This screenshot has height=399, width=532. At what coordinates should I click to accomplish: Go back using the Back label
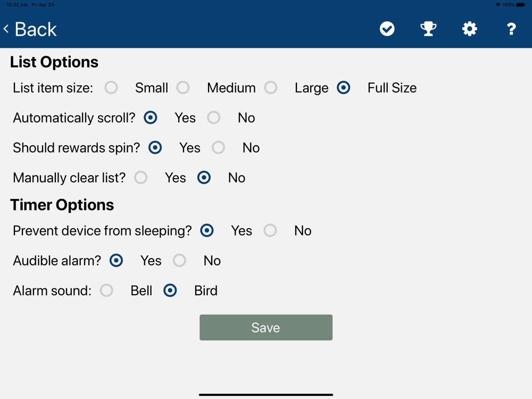[x=36, y=29]
